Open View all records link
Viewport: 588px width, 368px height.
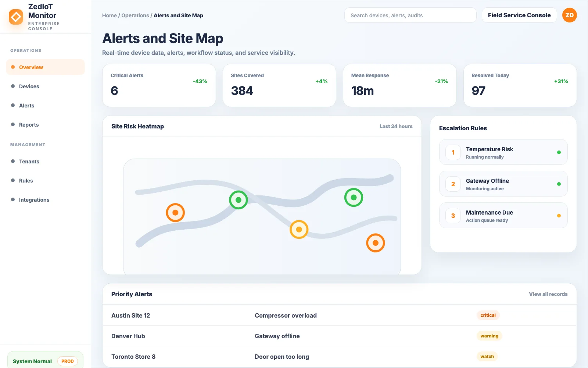[548, 294]
